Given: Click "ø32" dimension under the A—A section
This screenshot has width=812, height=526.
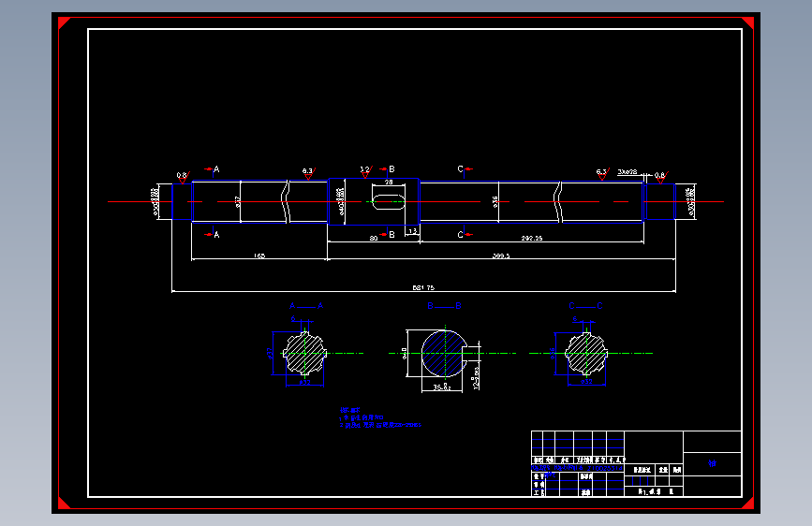Looking at the screenshot, I should [x=304, y=383].
